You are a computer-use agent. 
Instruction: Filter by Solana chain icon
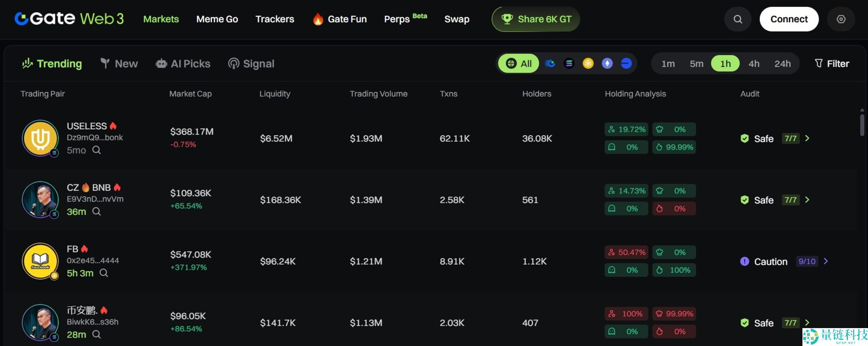click(x=569, y=64)
